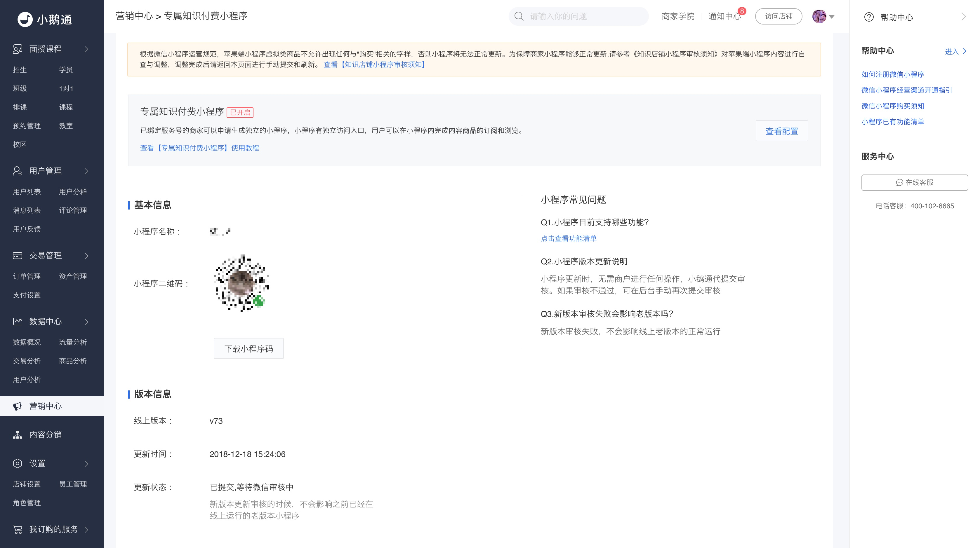The width and height of the screenshot is (980, 548).
Task: Open the 如何注册微信小程序 help link
Action: tap(892, 74)
